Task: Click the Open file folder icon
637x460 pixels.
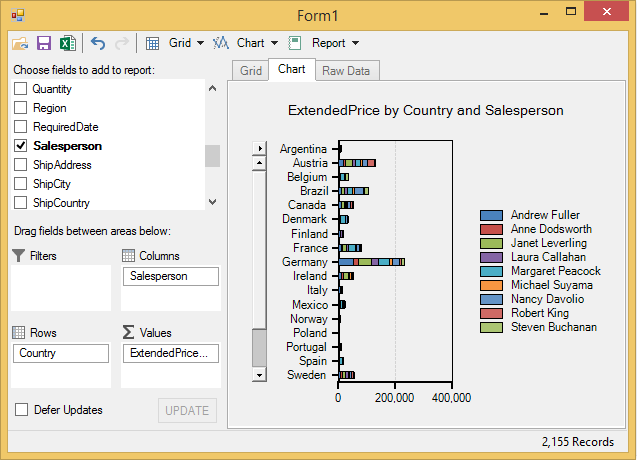Action: [x=20, y=43]
